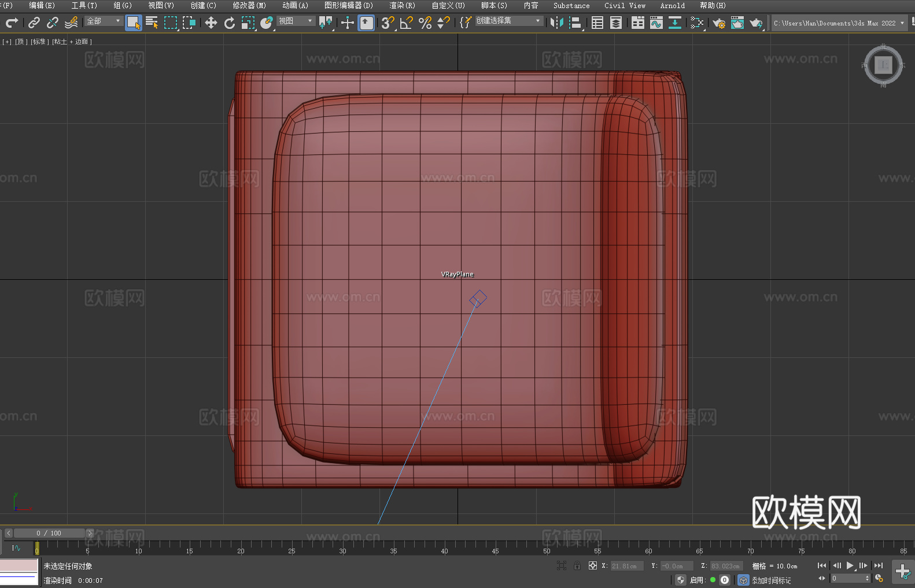Screen dimensions: 915x588
Task: Open the Schematic View icon
Action: 675,23
